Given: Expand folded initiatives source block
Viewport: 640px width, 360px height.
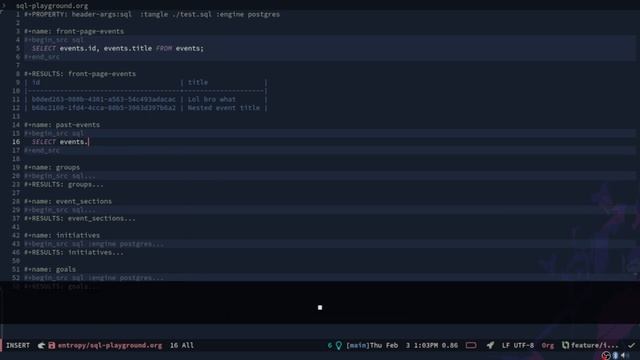Looking at the screenshot, I should pyautogui.click(x=94, y=244).
